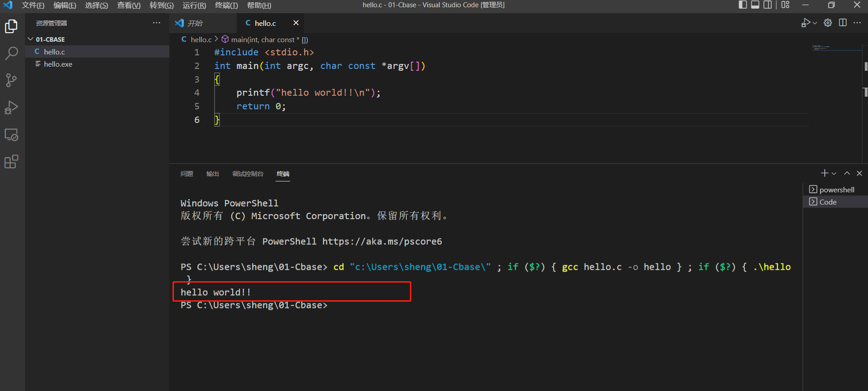
Task: Click hello world!! output in terminal
Action: (216, 292)
